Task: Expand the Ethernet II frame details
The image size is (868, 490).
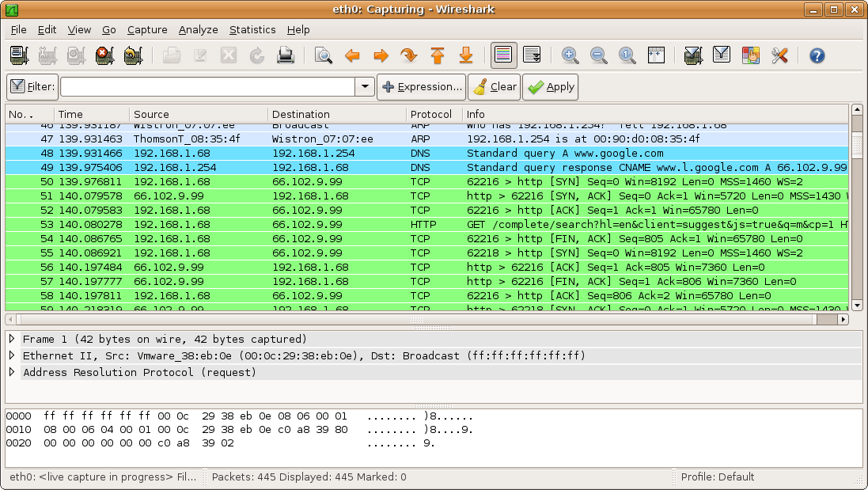Action: pos(11,355)
